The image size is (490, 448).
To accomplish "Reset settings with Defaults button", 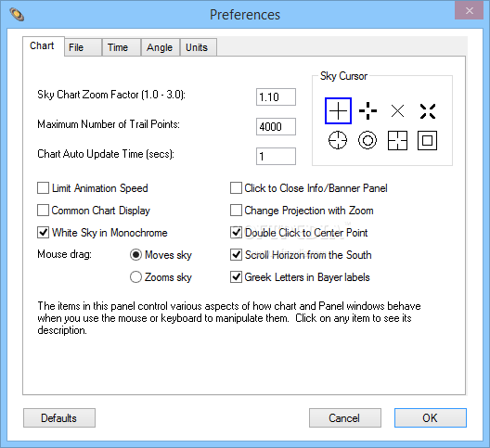I will point(59,418).
